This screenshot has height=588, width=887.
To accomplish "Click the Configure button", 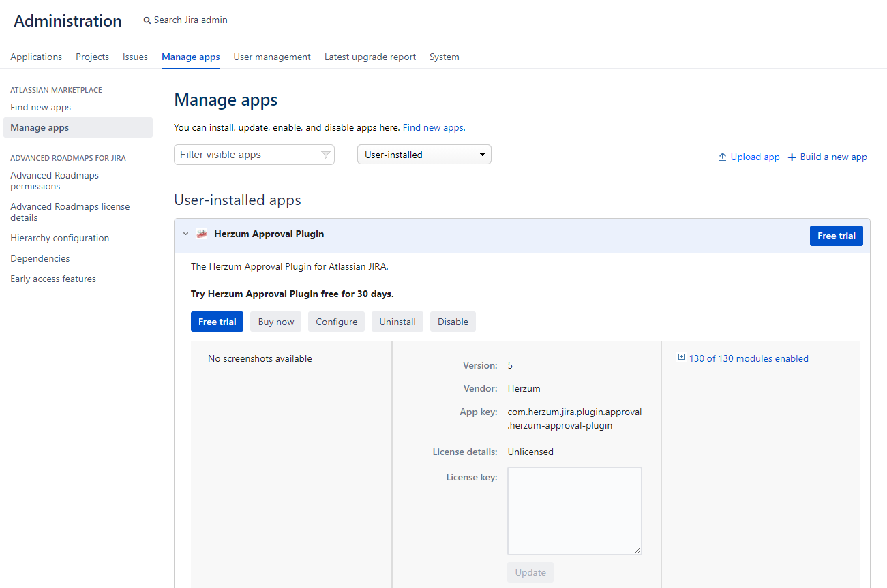I will (x=336, y=322).
